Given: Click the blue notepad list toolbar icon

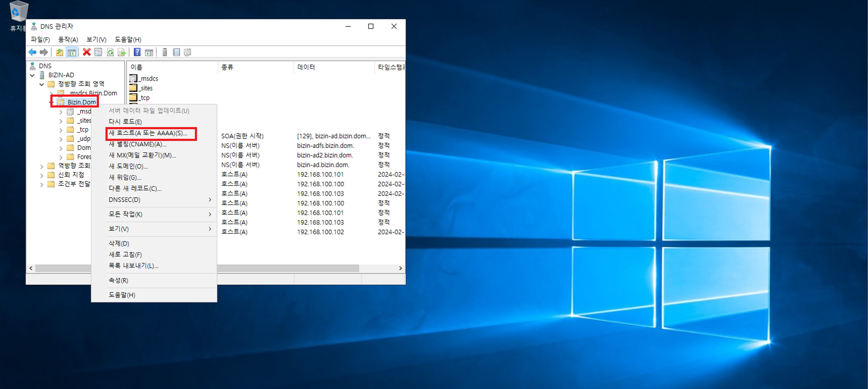Looking at the screenshot, I should pyautogui.click(x=176, y=52).
